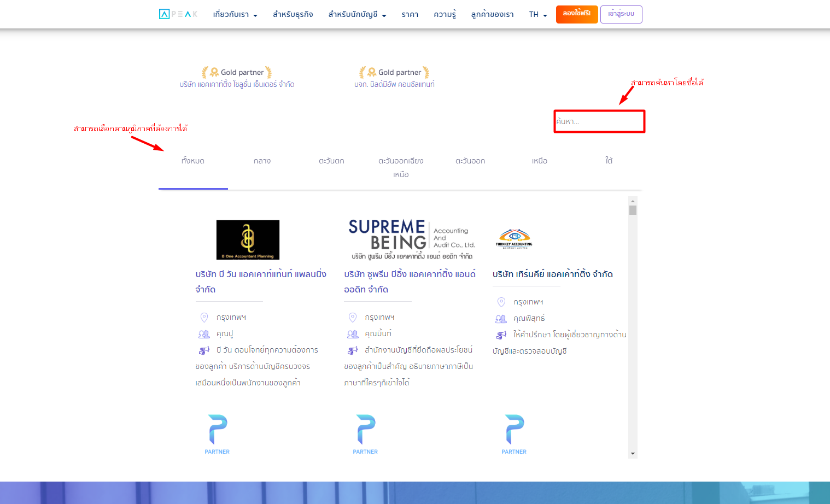The width and height of the screenshot is (830, 504).
Task: Focus the ค้นหา search input field
Action: (599, 121)
